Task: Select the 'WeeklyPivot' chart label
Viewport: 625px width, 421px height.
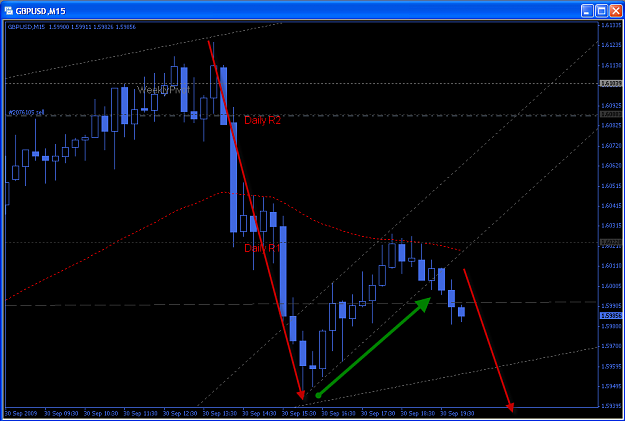Action: pyautogui.click(x=163, y=90)
